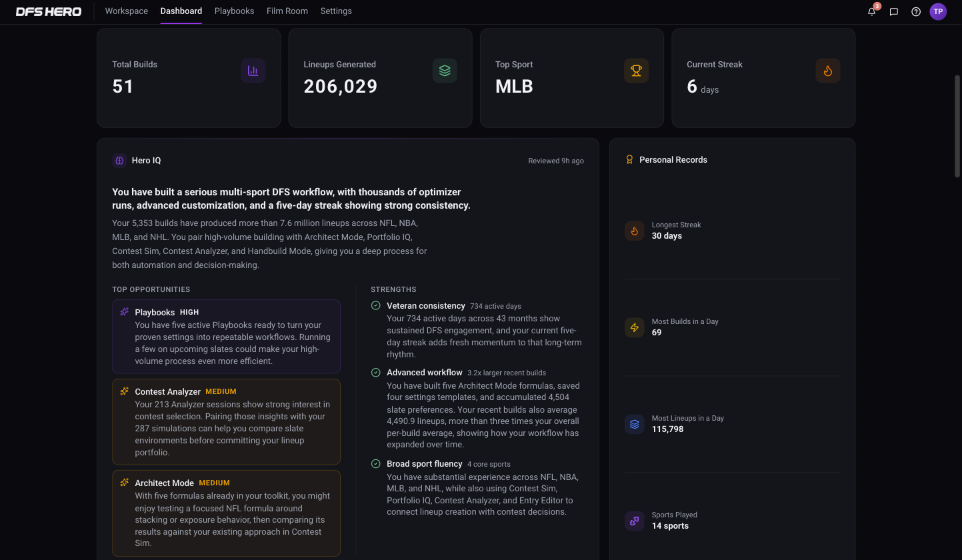Click the Broad sport fluency check icon
The width and height of the screenshot is (962, 560).
(x=376, y=463)
